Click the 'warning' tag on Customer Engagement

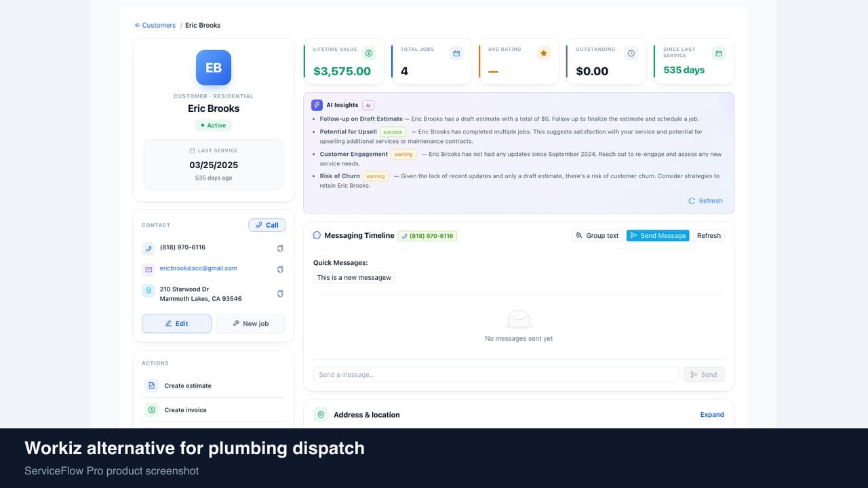403,155
